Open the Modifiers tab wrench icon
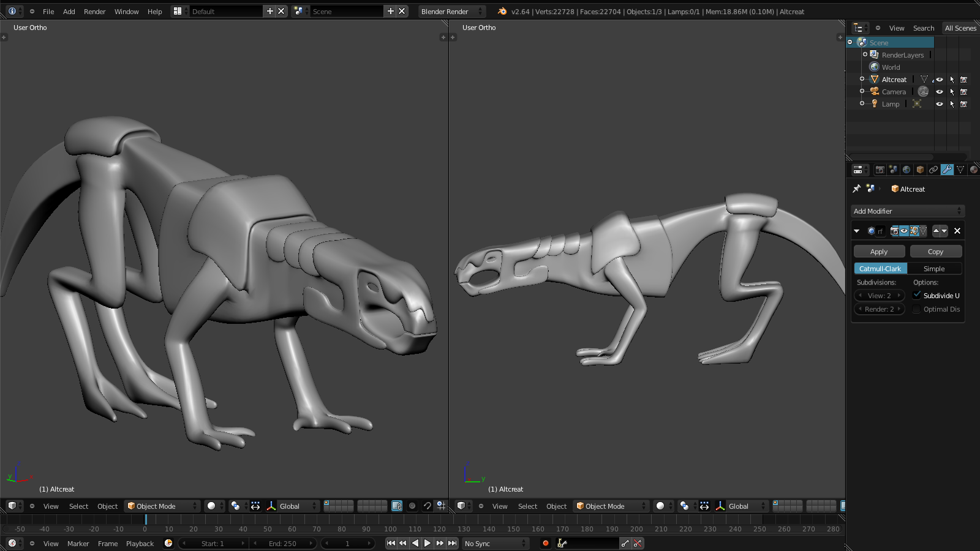 point(947,170)
